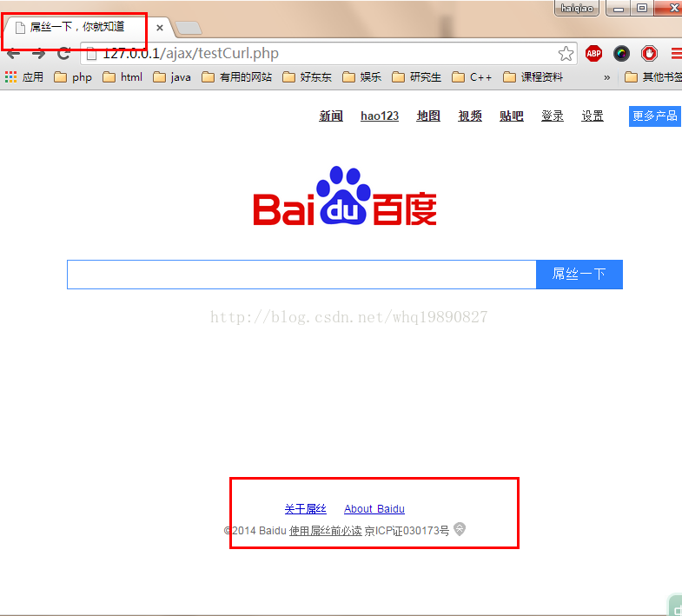
Task: Close the current browser tab
Action: [x=160, y=28]
